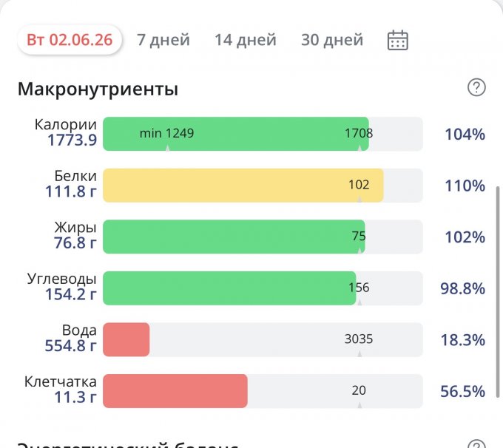Click the yellow Белки progress bar

243,186
